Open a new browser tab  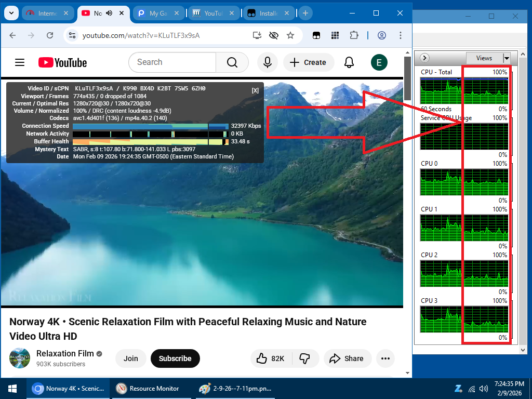coord(305,13)
